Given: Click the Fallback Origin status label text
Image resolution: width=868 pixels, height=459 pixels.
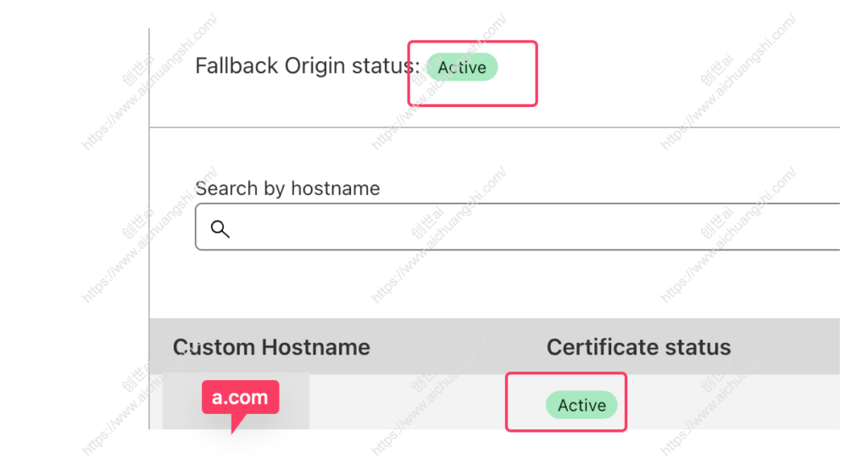Looking at the screenshot, I should pos(307,66).
